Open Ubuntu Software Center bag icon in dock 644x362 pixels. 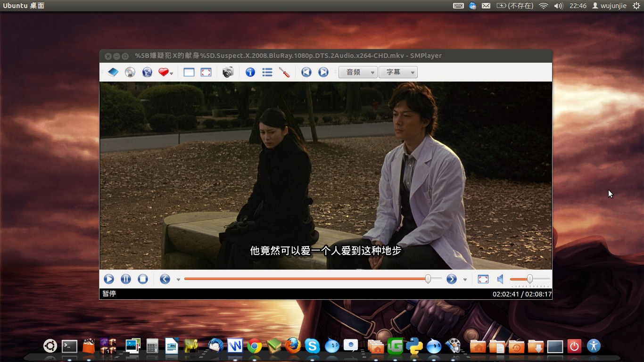tap(89, 346)
